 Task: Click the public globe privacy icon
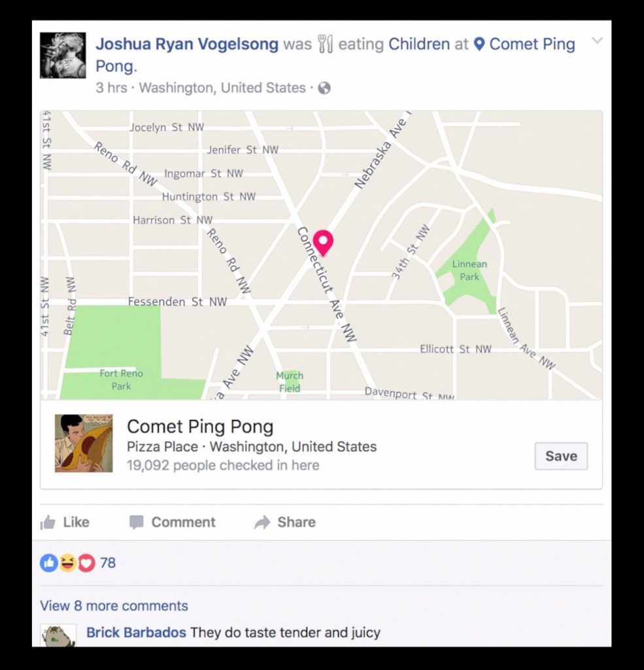pos(324,88)
